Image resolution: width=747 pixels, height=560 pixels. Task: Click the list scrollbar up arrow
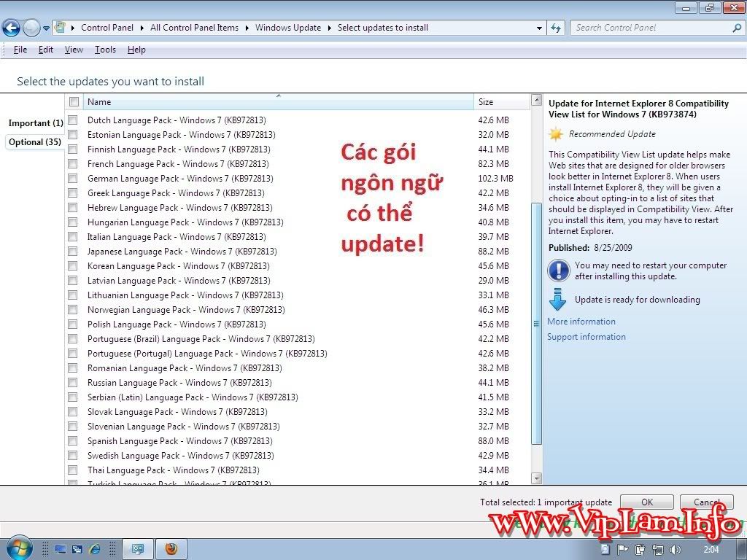[536, 100]
